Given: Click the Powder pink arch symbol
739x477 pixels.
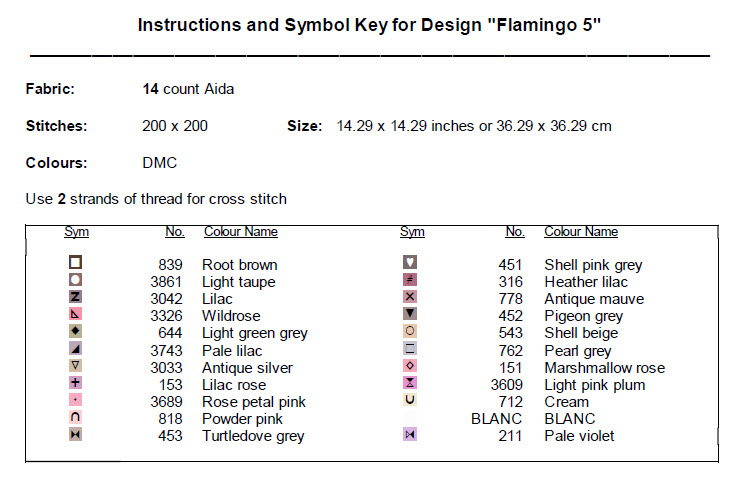Looking at the screenshot, I should (x=76, y=418).
